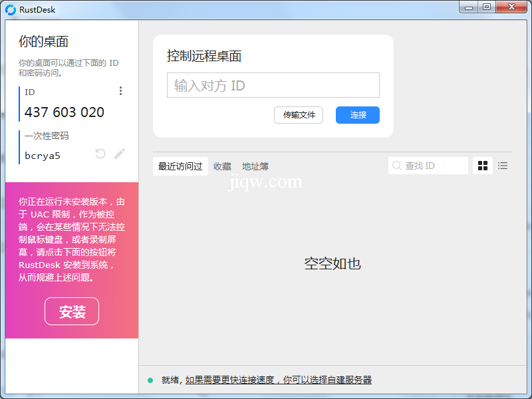The height and width of the screenshot is (399, 532).
Task: Refresh the one-time password
Action: coord(100,154)
